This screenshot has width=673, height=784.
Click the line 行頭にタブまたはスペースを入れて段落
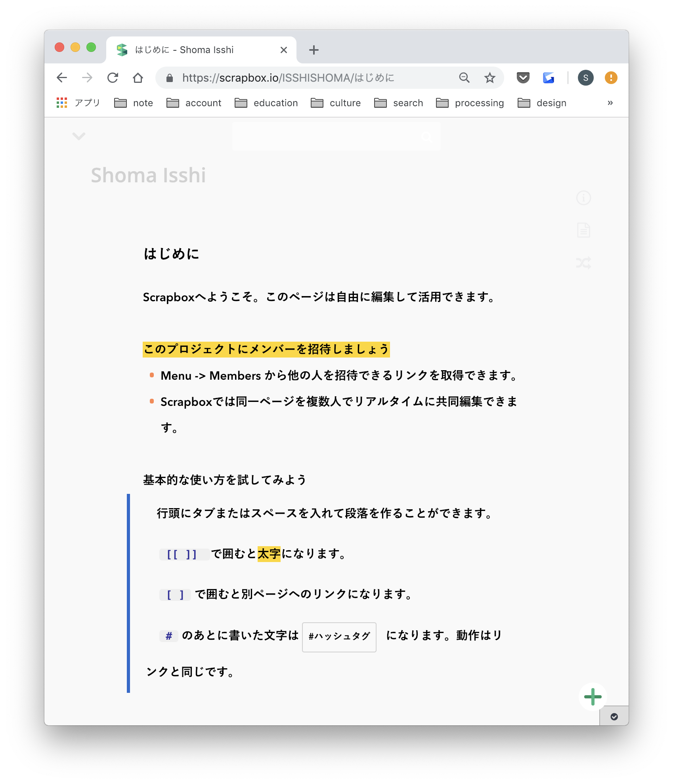coord(325,513)
